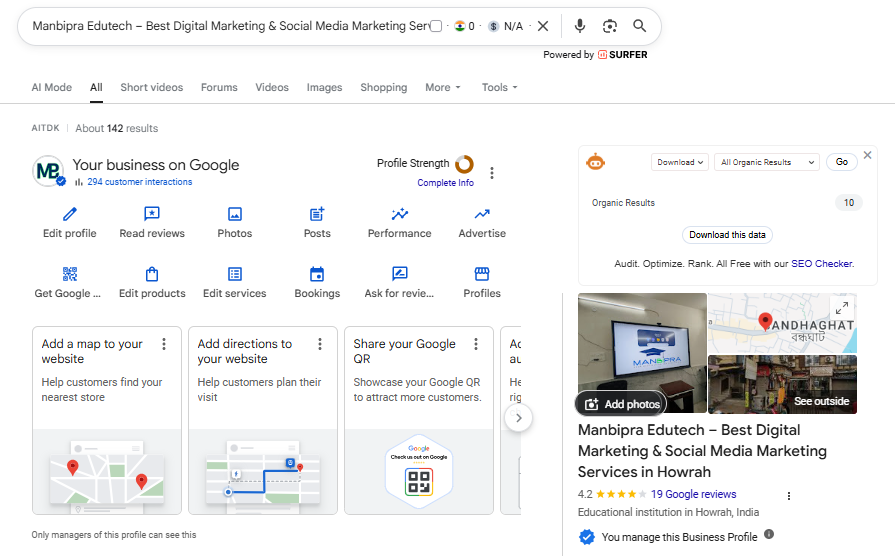This screenshot has height=556, width=895.
Task: Open Edit profile pencil icon
Action: click(x=70, y=214)
